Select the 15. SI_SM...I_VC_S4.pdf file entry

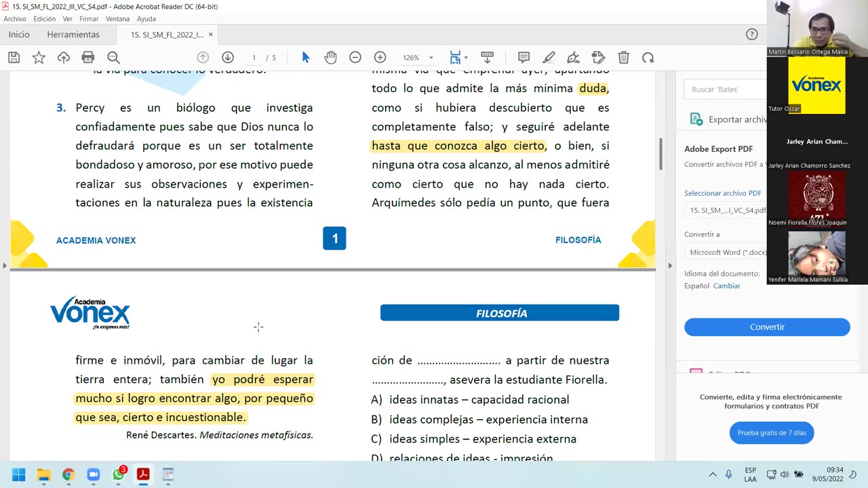[727, 210]
